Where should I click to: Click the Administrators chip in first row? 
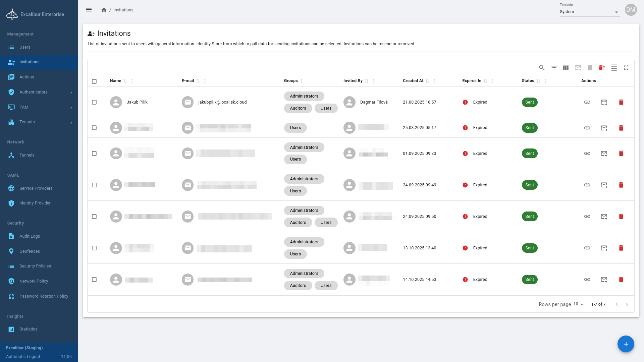(304, 96)
